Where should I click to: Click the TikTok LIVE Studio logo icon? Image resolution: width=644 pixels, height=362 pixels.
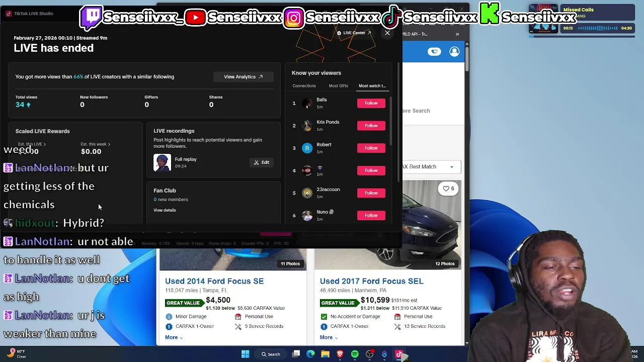click(x=8, y=14)
